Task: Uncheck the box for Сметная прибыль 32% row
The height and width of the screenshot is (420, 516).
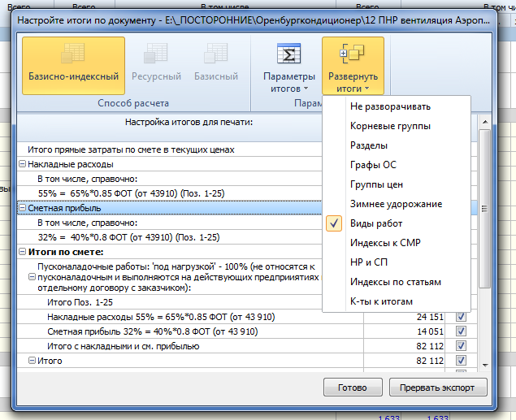Action: pyautogui.click(x=461, y=331)
